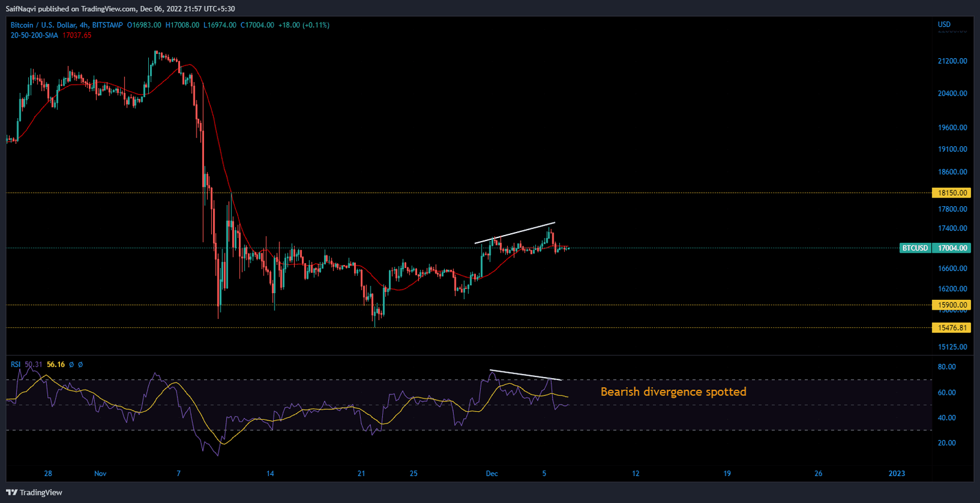The image size is (980, 503).
Task: Click the 21200.00 price axis label
Action: click(x=952, y=61)
